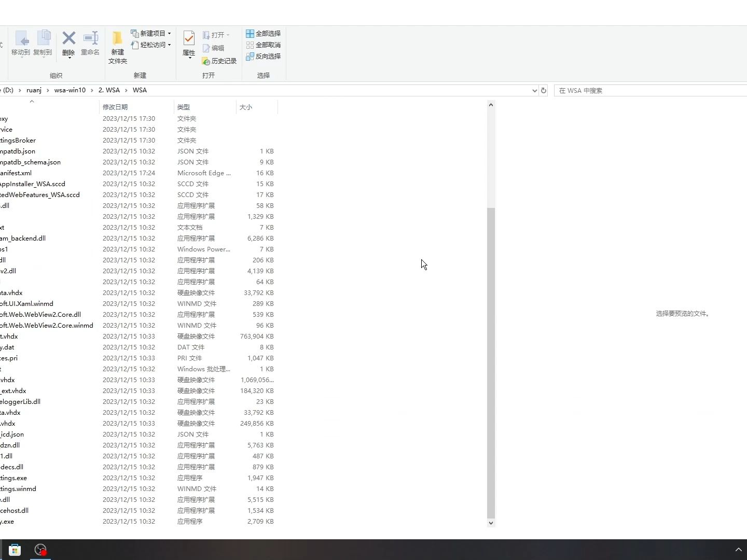Go to the 2. WSA breadcrumb folder

point(109,90)
